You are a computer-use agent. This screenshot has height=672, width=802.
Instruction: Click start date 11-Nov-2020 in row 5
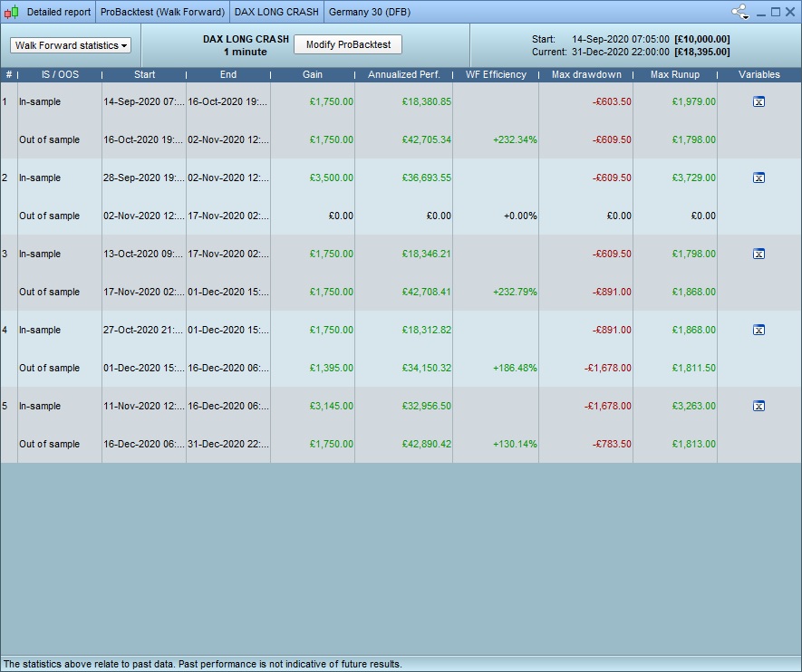pos(143,407)
